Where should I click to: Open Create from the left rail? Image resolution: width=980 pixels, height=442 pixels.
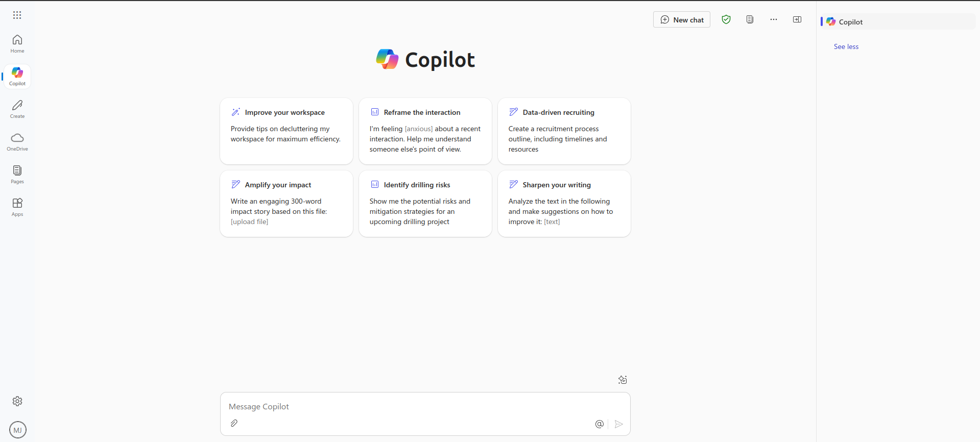[x=17, y=109]
